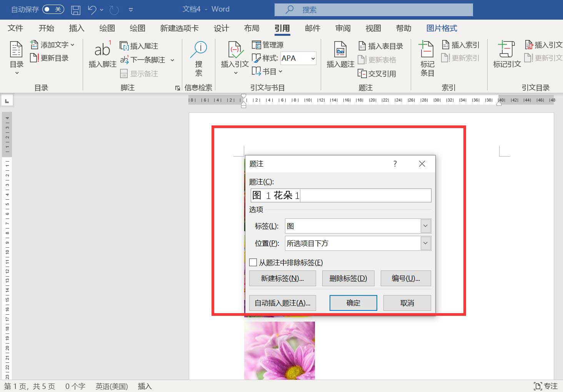The width and height of the screenshot is (563, 392).
Task: Click the 搜索 research icon
Action: 198,58
